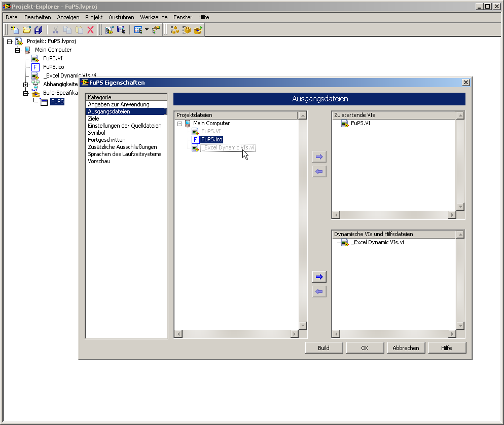Select FuPS.ico in Projektdateien list
Image resolution: width=504 pixels, height=425 pixels.
pyautogui.click(x=211, y=140)
